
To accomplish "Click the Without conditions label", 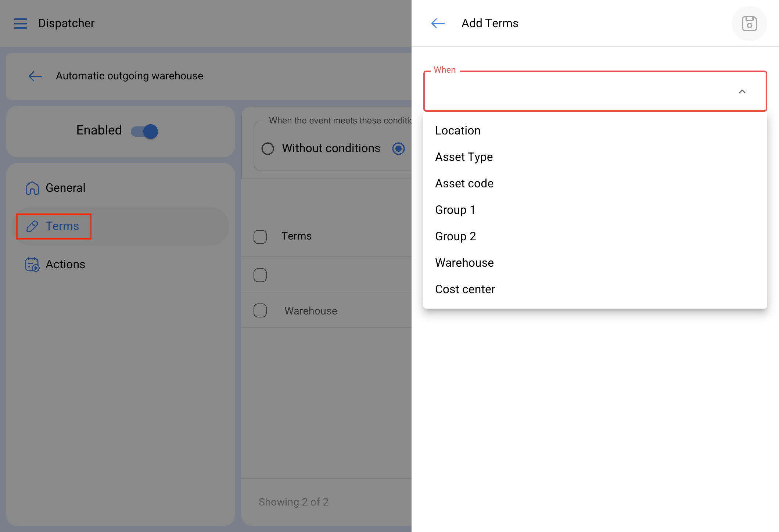I will tap(331, 148).
